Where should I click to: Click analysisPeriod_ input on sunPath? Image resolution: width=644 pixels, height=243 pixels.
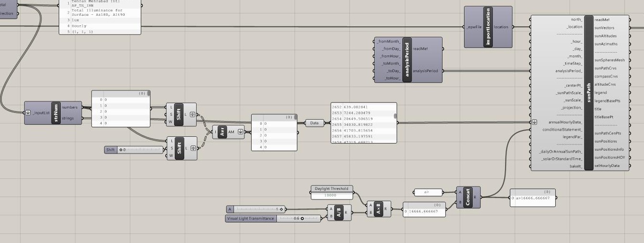click(x=569, y=71)
